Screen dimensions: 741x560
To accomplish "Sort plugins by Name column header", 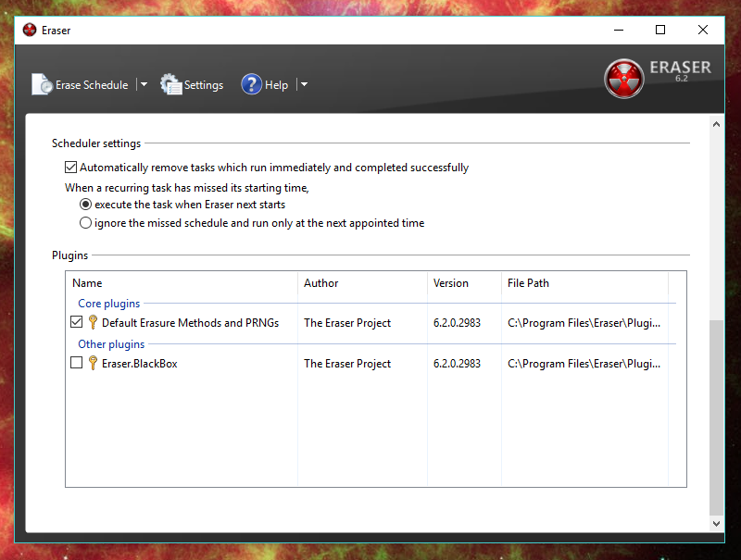I will (x=182, y=283).
